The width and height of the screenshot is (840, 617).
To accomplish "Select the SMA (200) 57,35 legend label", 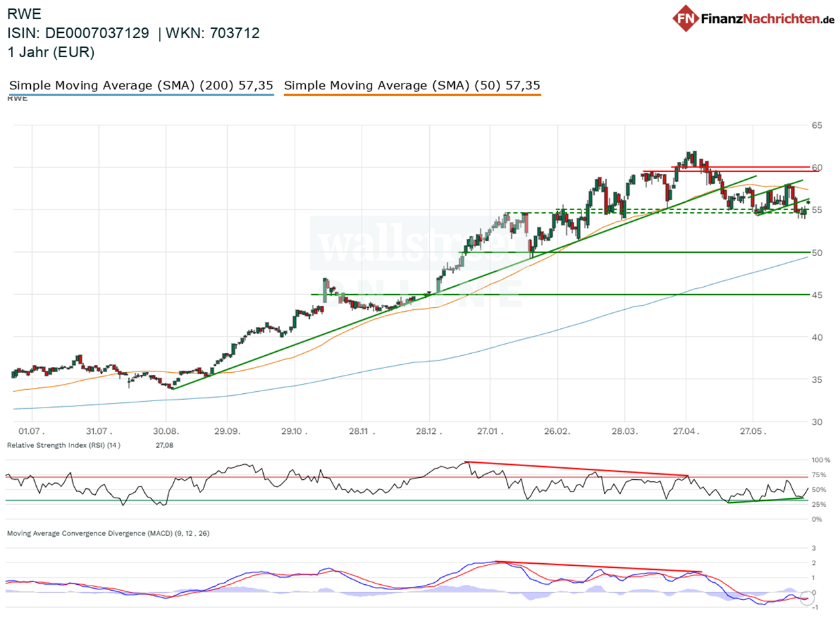I will pyautogui.click(x=141, y=85).
